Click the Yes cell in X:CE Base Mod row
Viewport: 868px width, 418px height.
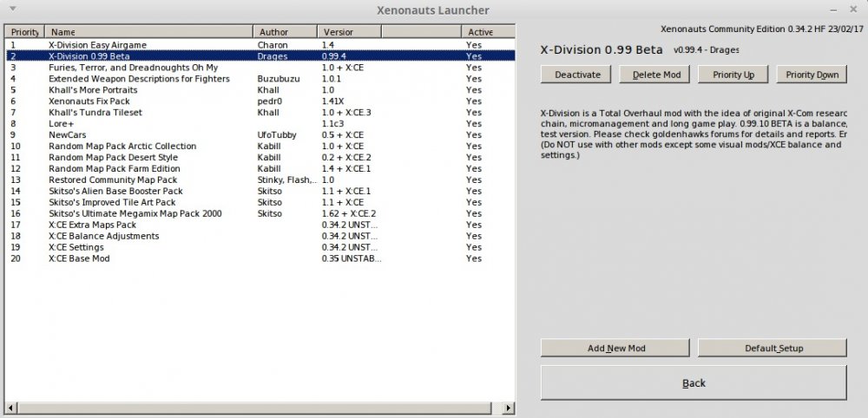(x=474, y=258)
